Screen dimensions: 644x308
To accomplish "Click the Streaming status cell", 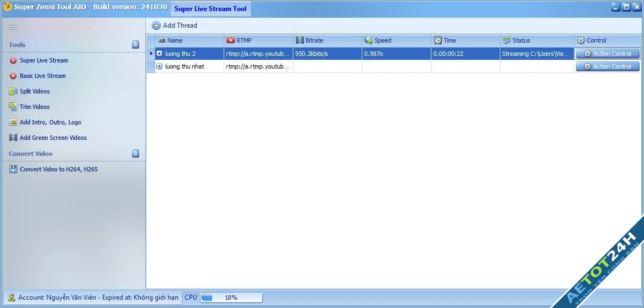I will [x=537, y=54].
